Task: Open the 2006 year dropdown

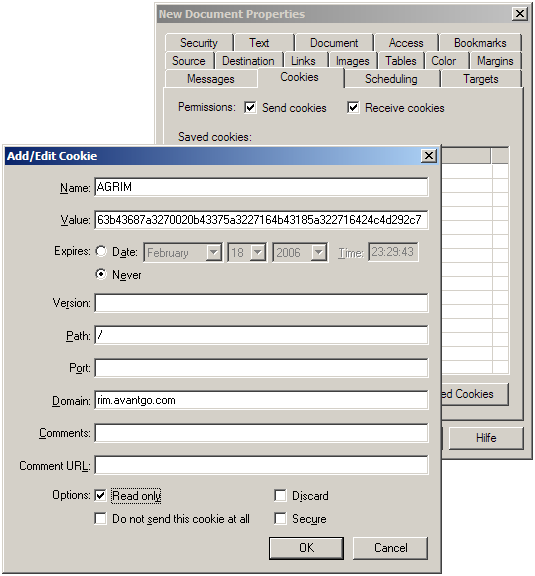Action: coord(319,252)
